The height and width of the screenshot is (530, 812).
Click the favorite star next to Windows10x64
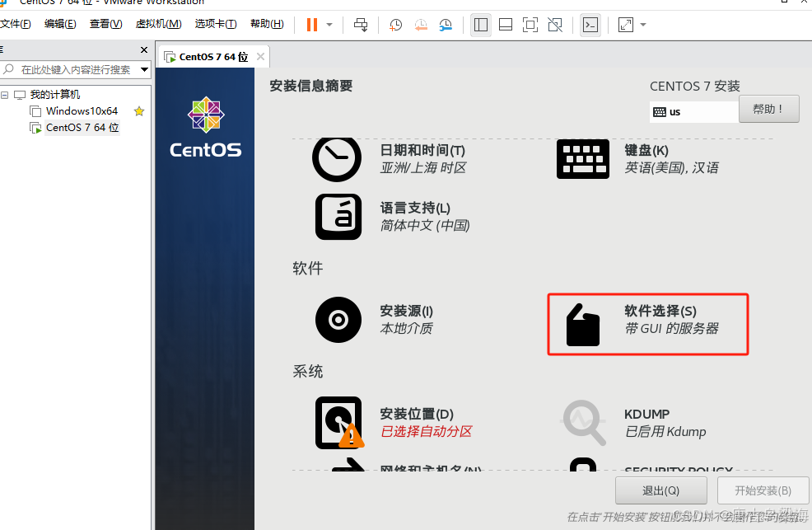pyautogui.click(x=139, y=111)
